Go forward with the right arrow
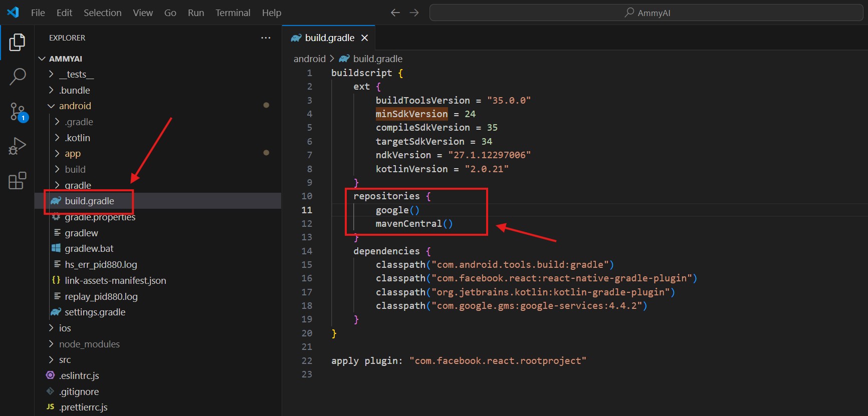Image resolution: width=868 pixels, height=416 pixels. click(x=414, y=13)
